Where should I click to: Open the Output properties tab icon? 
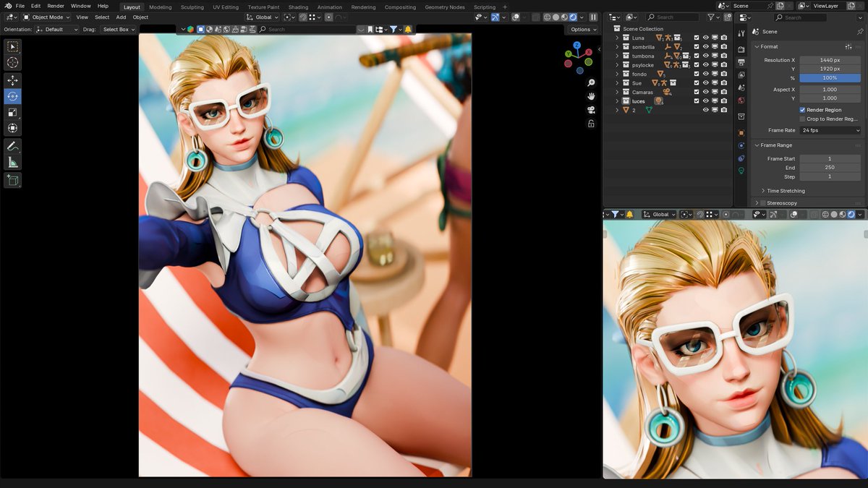(x=741, y=62)
